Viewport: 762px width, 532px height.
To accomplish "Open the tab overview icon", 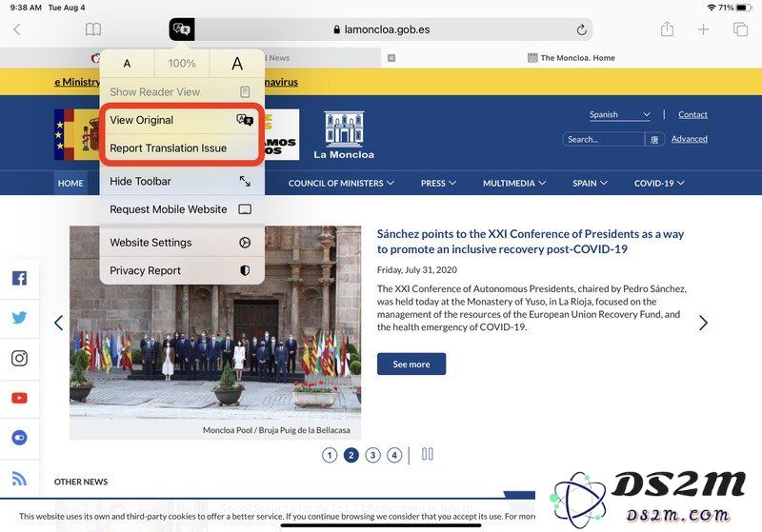I will click(x=740, y=30).
